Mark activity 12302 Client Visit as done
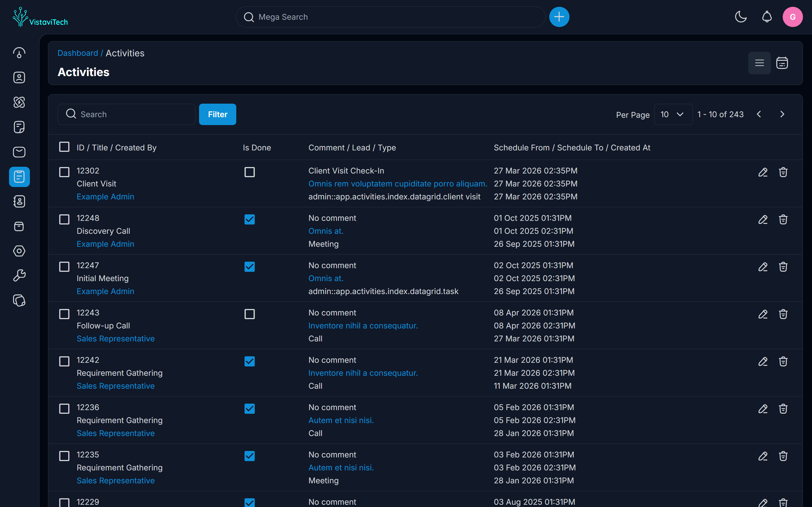Screen dimensions: 812x507 (249, 172)
